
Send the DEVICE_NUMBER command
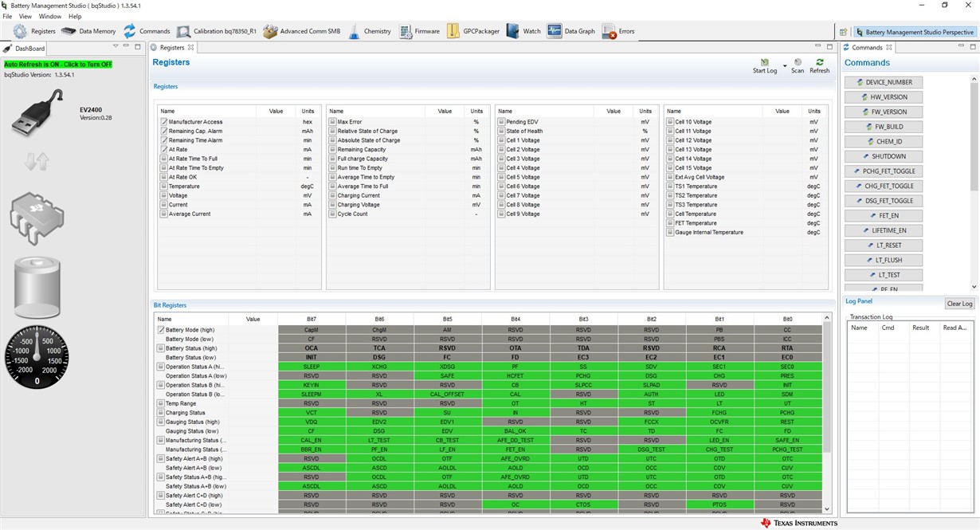(x=884, y=82)
